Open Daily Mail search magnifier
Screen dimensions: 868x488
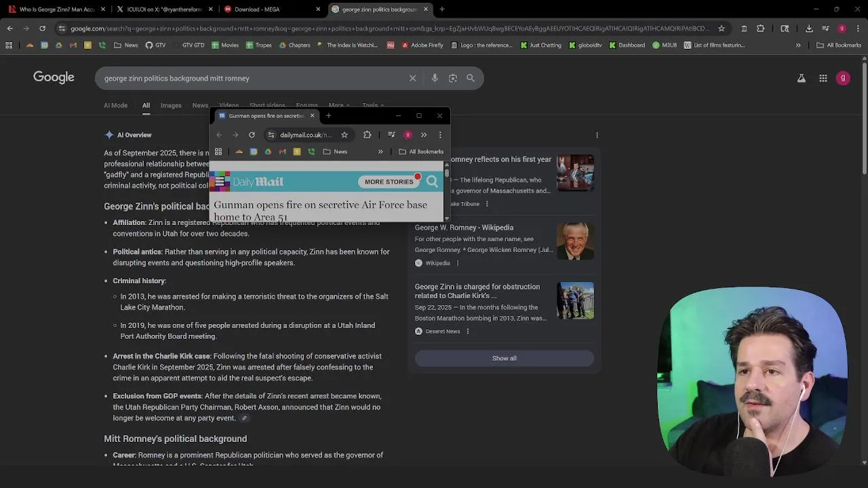click(432, 182)
